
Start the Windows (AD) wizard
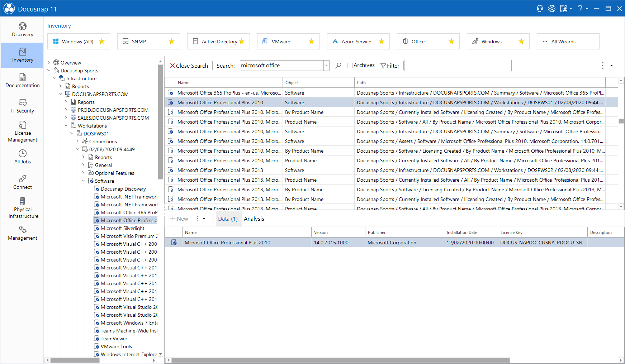coord(79,42)
